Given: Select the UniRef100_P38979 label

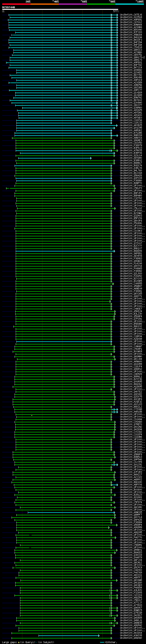Looking at the screenshot, I should (x=131, y=146).
